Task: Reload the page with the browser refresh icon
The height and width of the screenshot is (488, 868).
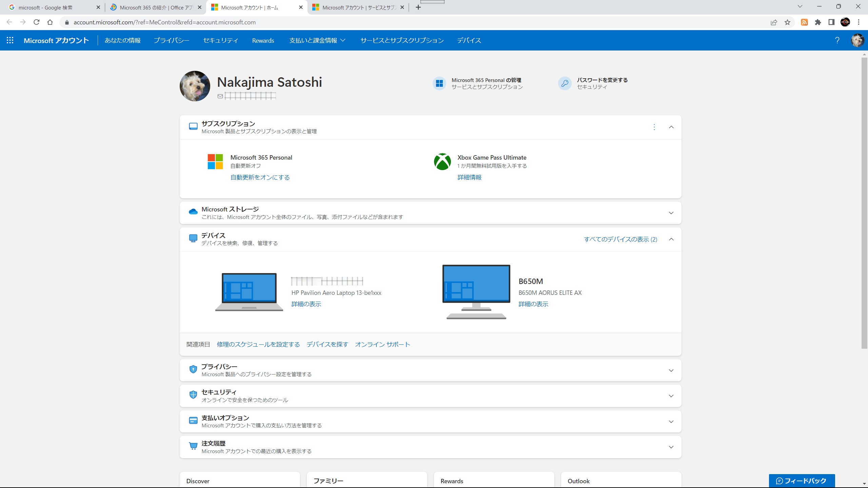Action: [x=37, y=22]
